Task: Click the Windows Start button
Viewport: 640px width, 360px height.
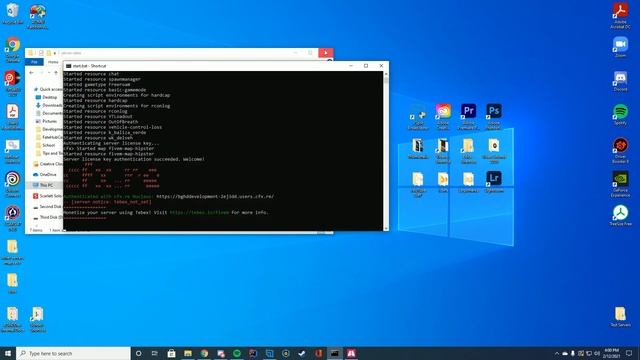Action: point(8,353)
